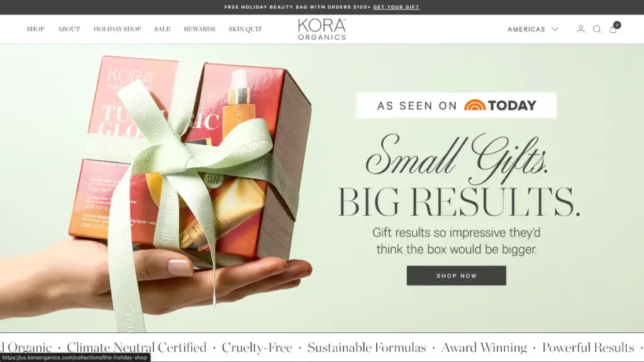The height and width of the screenshot is (362, 644).
Task: Start the SKIN QUIZ
Action: (245, 29)
